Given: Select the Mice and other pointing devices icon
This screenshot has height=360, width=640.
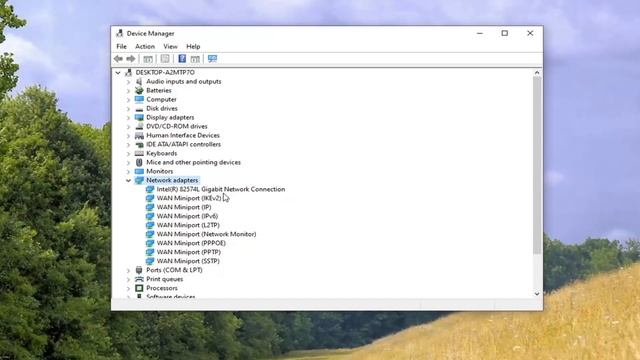Looking at the screenshot, I should (x=139, y=162).
